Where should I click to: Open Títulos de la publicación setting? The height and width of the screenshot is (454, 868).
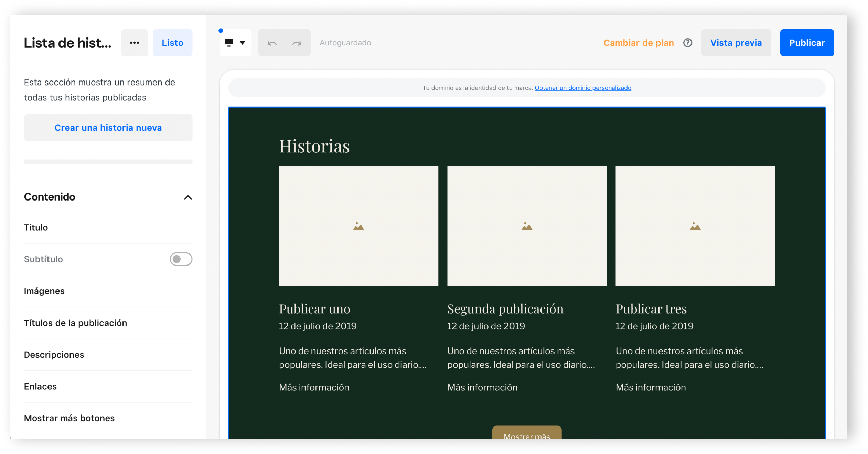[108, 323]
